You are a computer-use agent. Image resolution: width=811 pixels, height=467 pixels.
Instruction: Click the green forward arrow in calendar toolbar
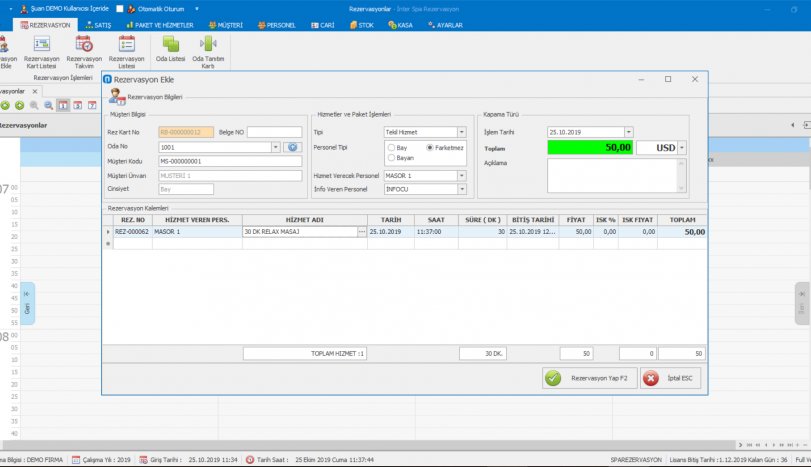click(x=19, y=106)
